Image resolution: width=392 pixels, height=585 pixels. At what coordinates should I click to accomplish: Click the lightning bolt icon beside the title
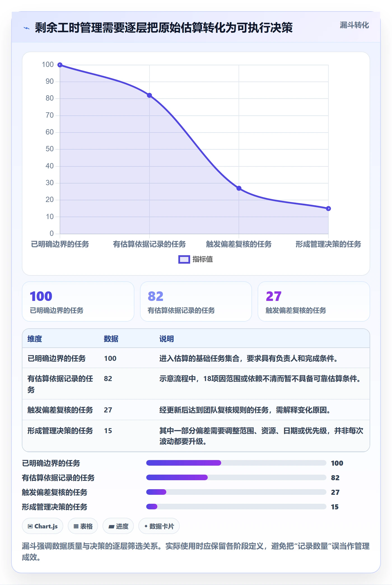coord(27,28)
